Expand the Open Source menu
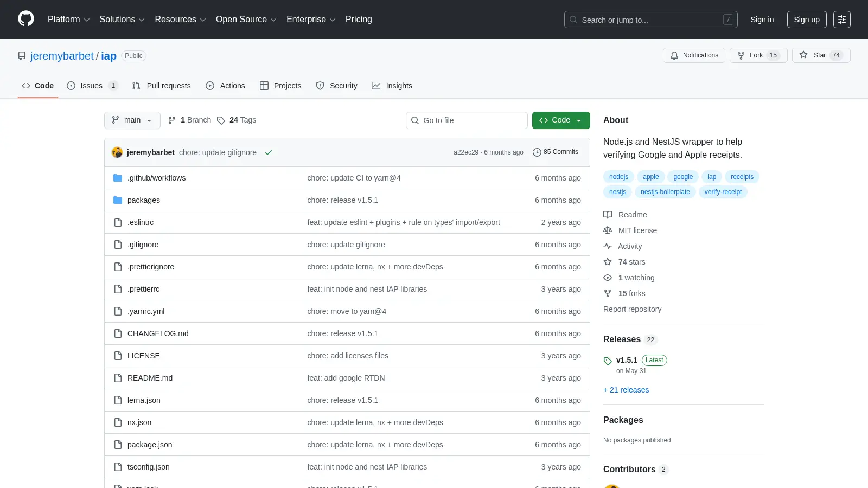868x488 pixels. [x=246, y=20]
